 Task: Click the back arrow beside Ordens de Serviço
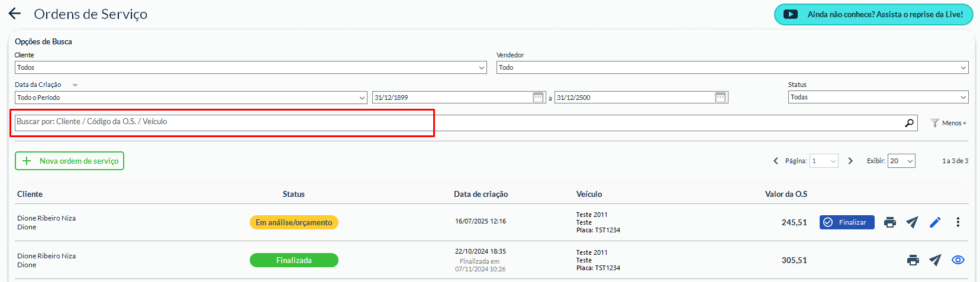click(x=15, y=14)
